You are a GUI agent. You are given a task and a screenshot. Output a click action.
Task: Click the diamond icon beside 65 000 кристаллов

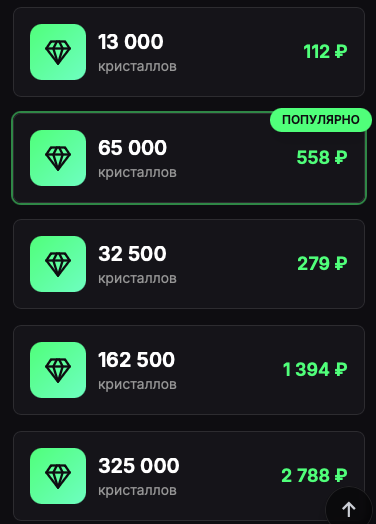[58, 158]
